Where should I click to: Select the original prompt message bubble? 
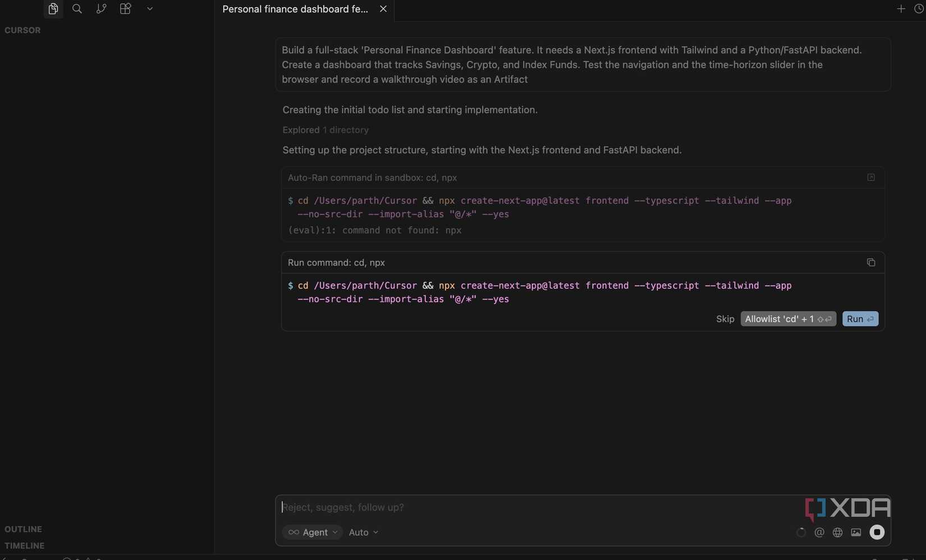583,65
